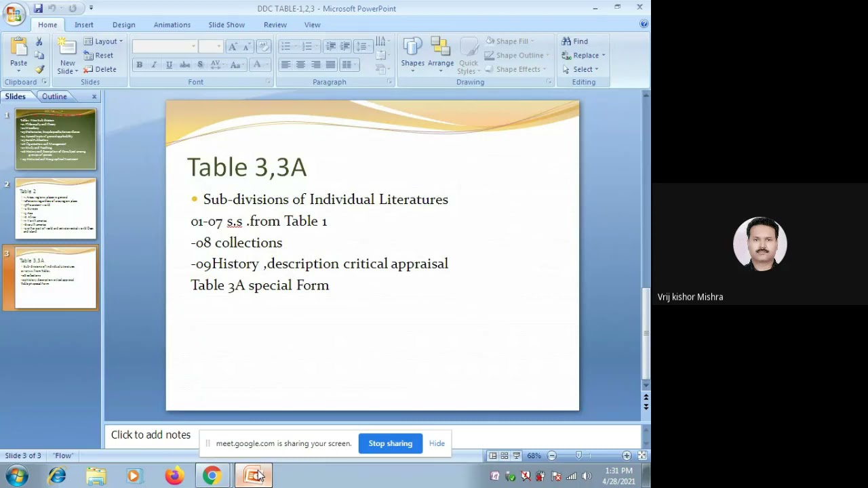Toggle Justify text alignment

(x=330, y=64)
